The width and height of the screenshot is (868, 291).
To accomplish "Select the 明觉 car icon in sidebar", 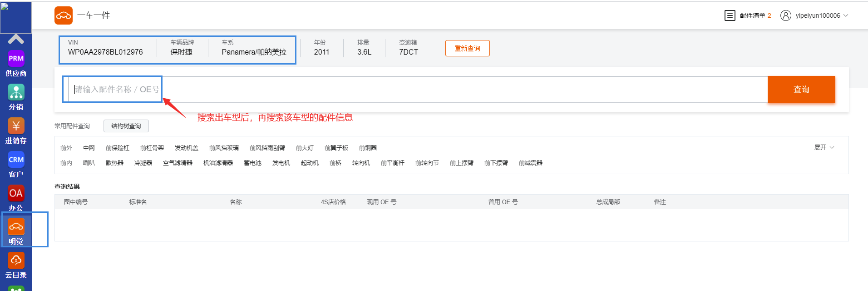I will [x=16, y=227].
